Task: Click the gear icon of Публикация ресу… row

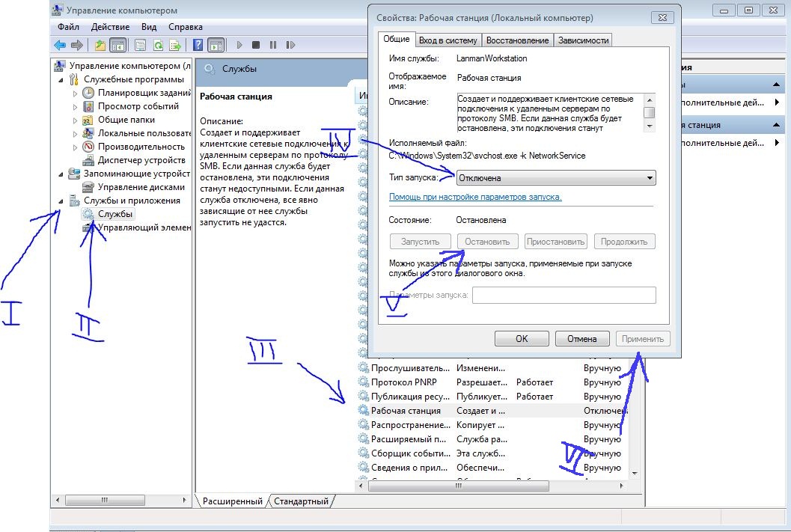Action: pyautogui.click(x=363, y=397)
